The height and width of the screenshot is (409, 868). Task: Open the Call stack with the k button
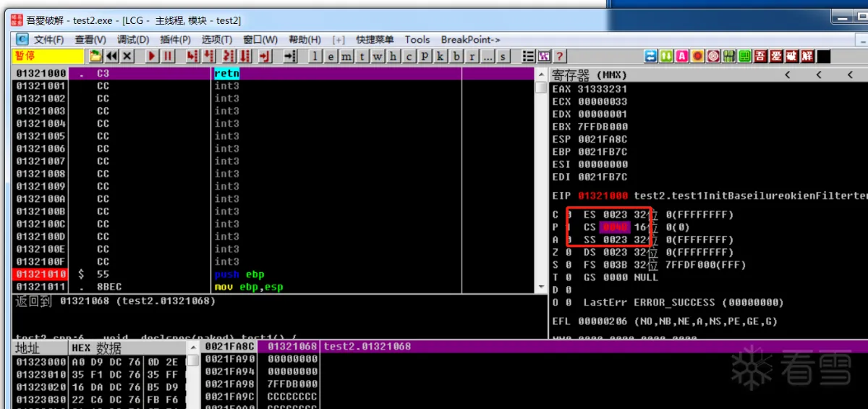tap(441, 56)
